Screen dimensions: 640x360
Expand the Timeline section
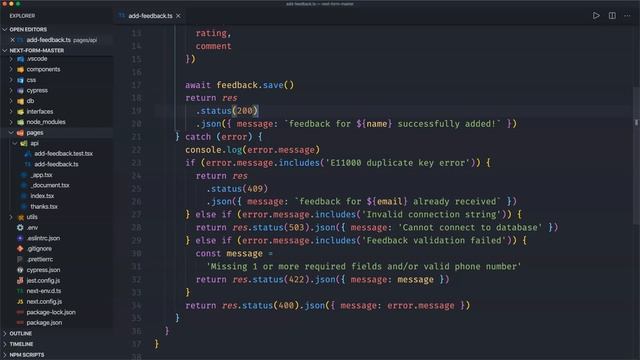pos(5,344)
